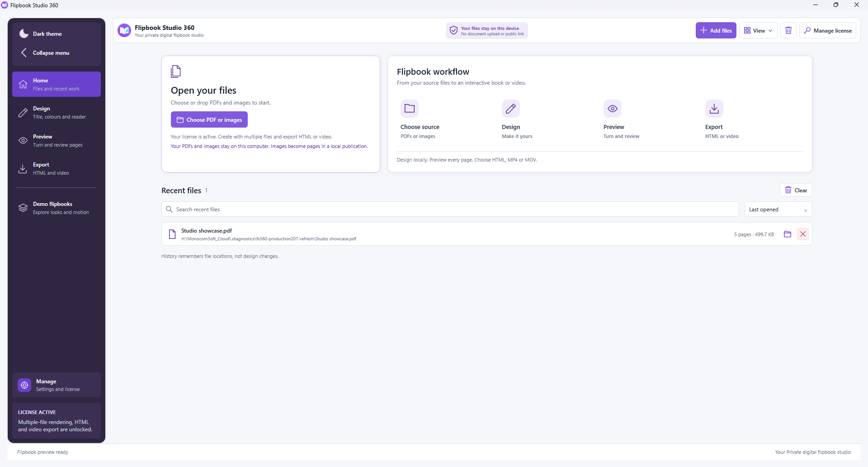Click the trash icon in the top toolbar

788,30
